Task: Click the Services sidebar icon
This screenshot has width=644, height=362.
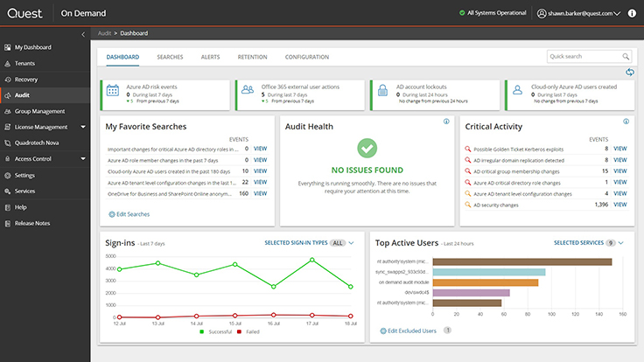Action: [7, 191]
